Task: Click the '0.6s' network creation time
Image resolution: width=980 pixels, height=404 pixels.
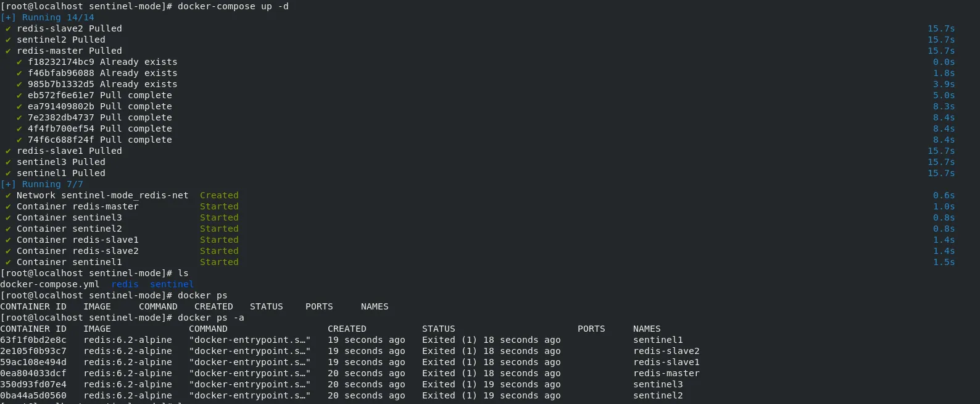Action: pos(944,195)
